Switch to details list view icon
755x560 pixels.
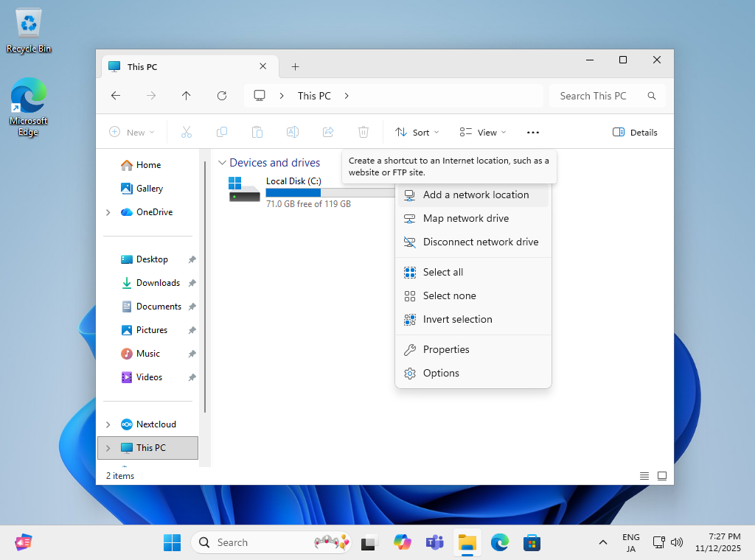point(644,476)
